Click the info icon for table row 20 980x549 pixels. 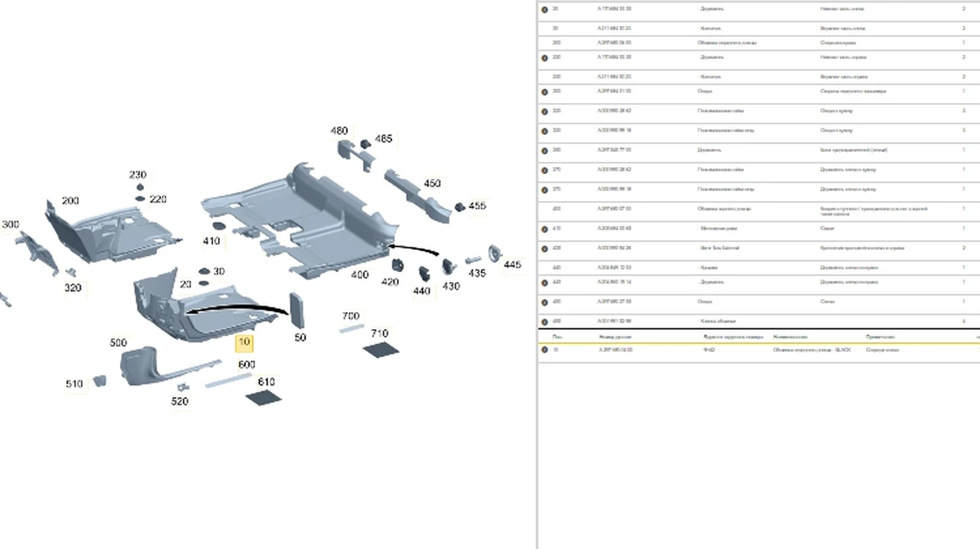click(x=545, y=8)
